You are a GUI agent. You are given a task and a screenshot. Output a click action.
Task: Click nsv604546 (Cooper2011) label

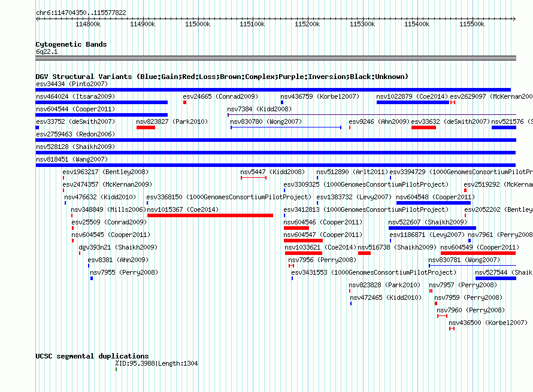323,222
